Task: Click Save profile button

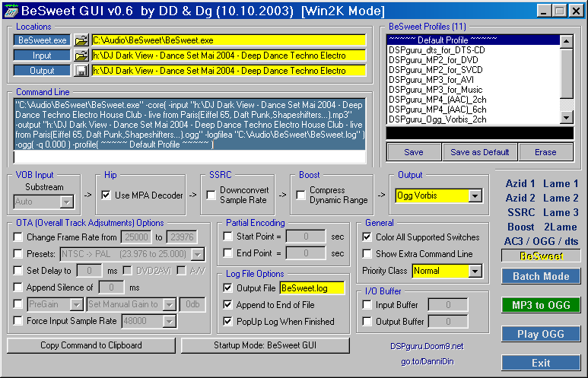Action: [x=414, y=152]
